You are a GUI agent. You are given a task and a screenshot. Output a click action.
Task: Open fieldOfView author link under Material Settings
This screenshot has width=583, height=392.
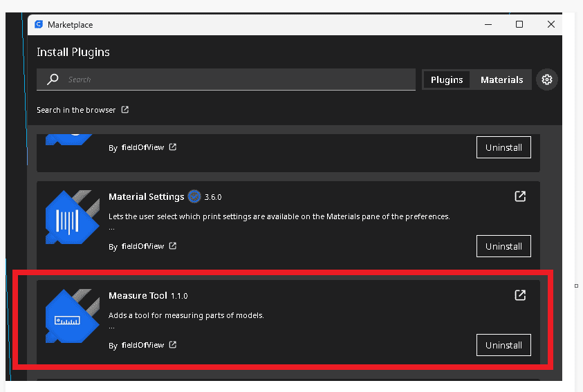tap(142, 246)
